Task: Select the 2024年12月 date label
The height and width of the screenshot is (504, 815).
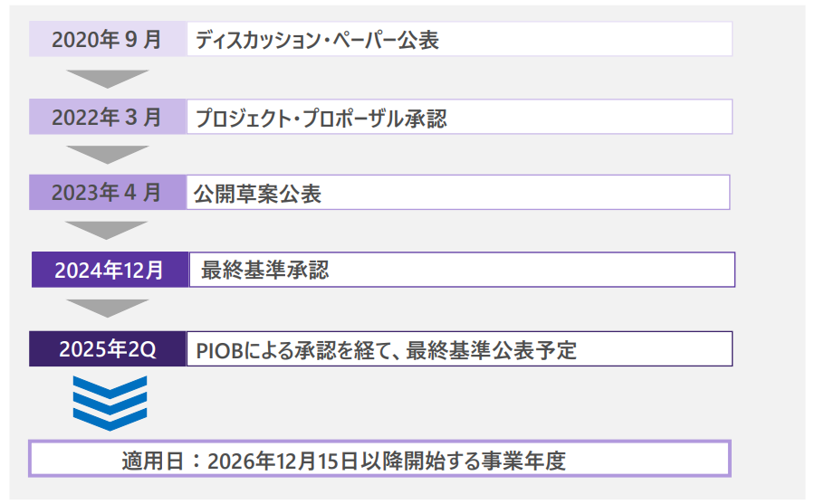Action: 110,270
